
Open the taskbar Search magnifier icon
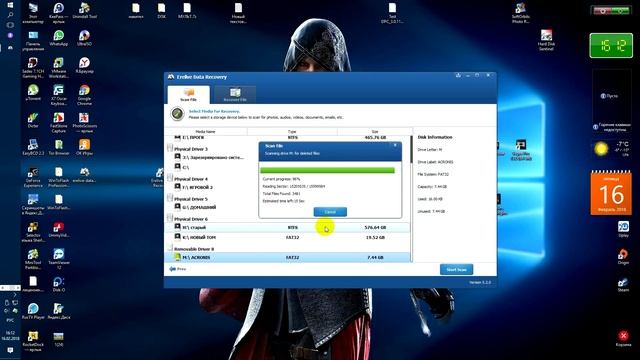[10, 15]
